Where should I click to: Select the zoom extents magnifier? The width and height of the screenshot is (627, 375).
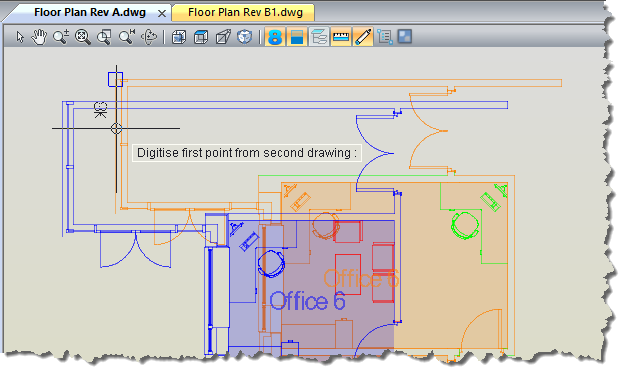[83, 37]
